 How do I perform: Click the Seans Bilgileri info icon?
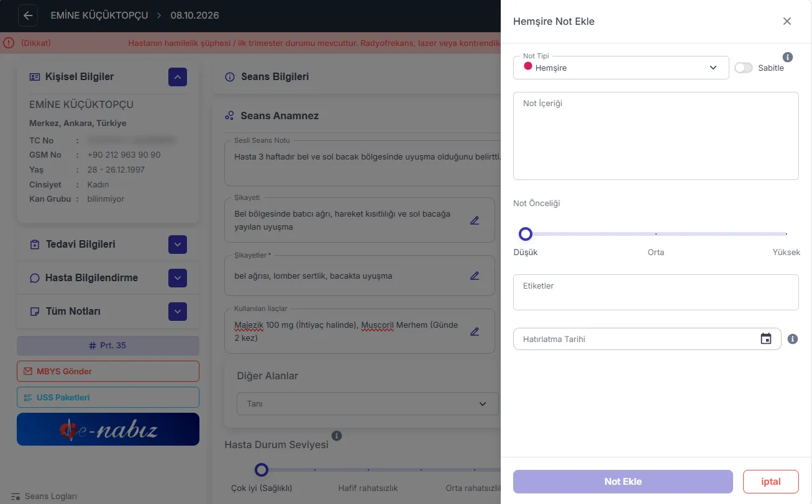tap(230, 77)
